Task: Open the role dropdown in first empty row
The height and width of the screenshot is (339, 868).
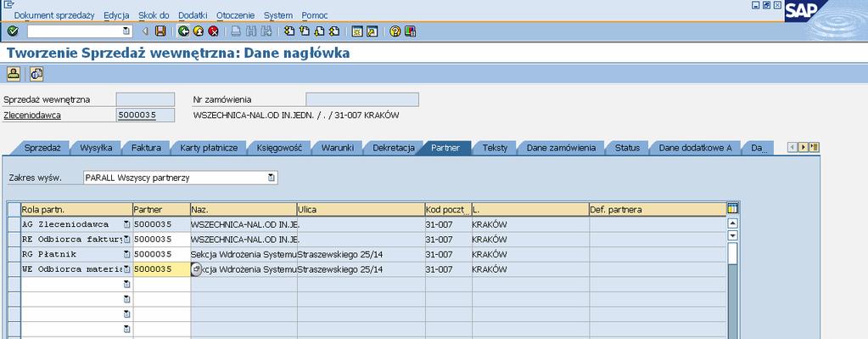Action: [x=126, y=284]
